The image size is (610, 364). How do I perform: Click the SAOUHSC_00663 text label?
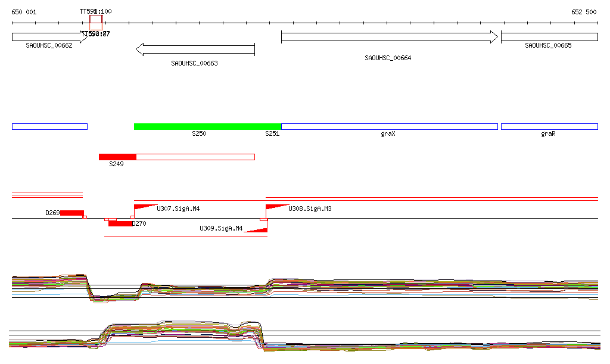coord(195,63)
